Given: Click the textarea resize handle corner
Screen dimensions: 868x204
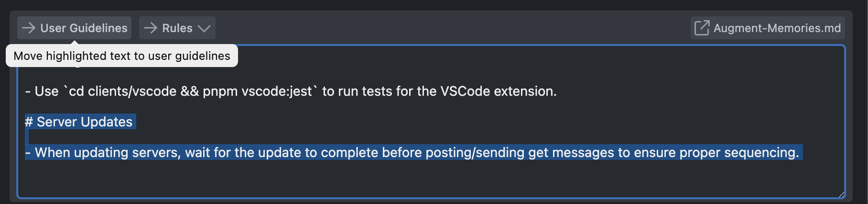Looking at the screenshot, I should pos(841,194).
